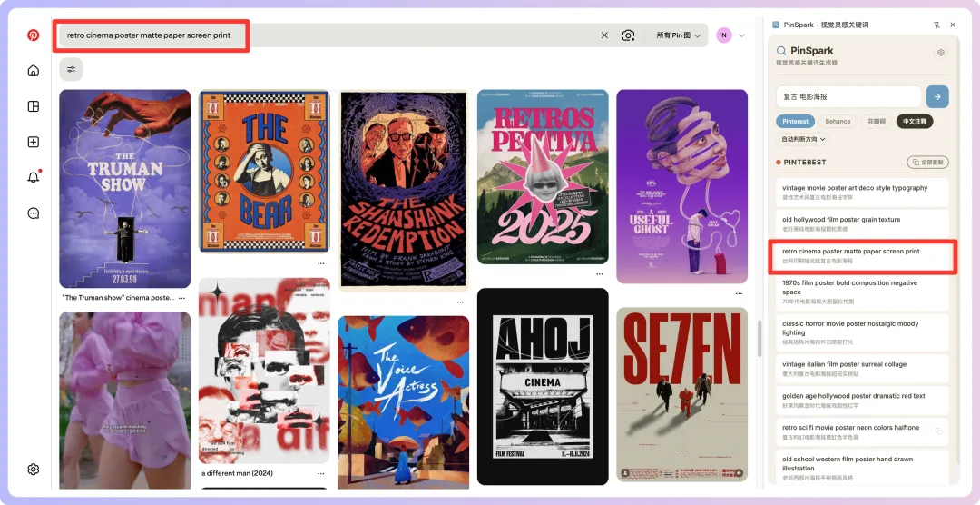The width and height of the screenshot is (980, 505).
Task: Click the Pinterest page vertical scrollbar
Action: tap(760, 339)
